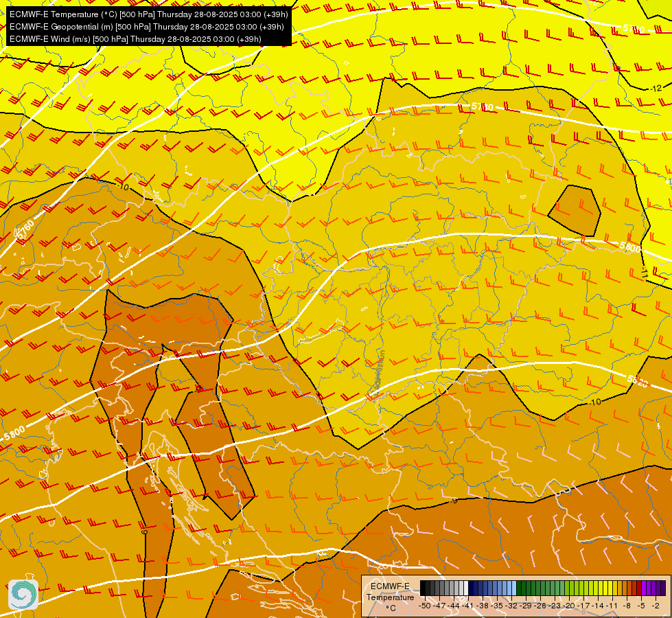This screenshot has height=618, width=672.
Task: Click the white swatch in the temperature legend
Action: coord(466,588)
